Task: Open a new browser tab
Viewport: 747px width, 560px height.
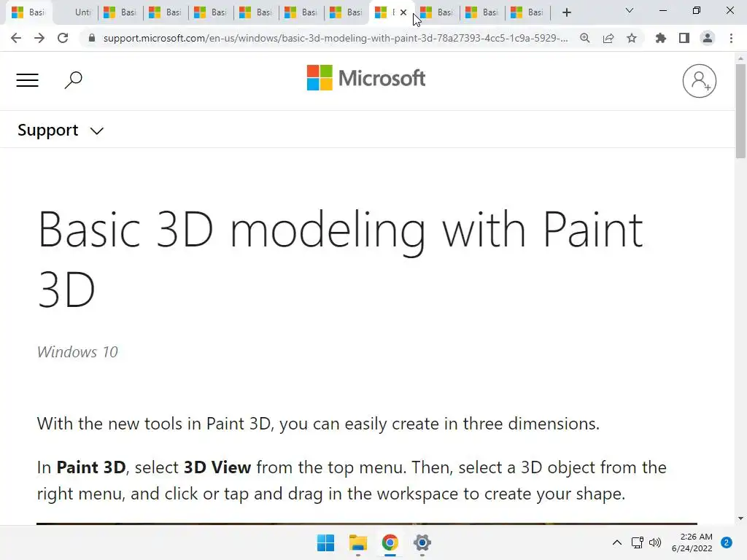Action: (566, 12)
